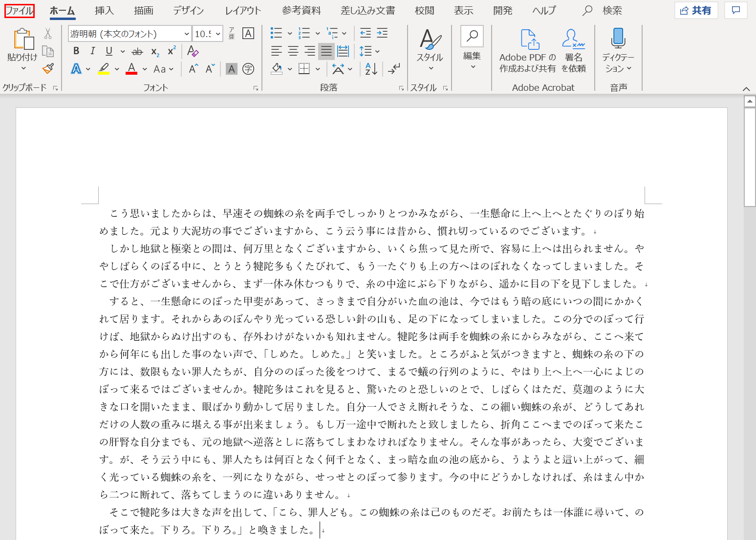Align text left
This screenshot has height=540, width=756.
click(x=277, y=51)
